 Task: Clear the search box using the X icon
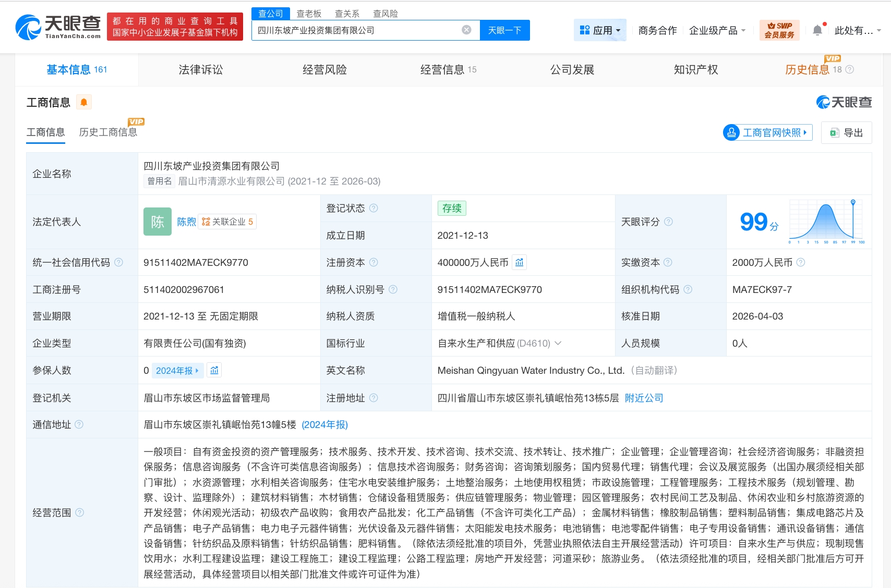[466, 30]
